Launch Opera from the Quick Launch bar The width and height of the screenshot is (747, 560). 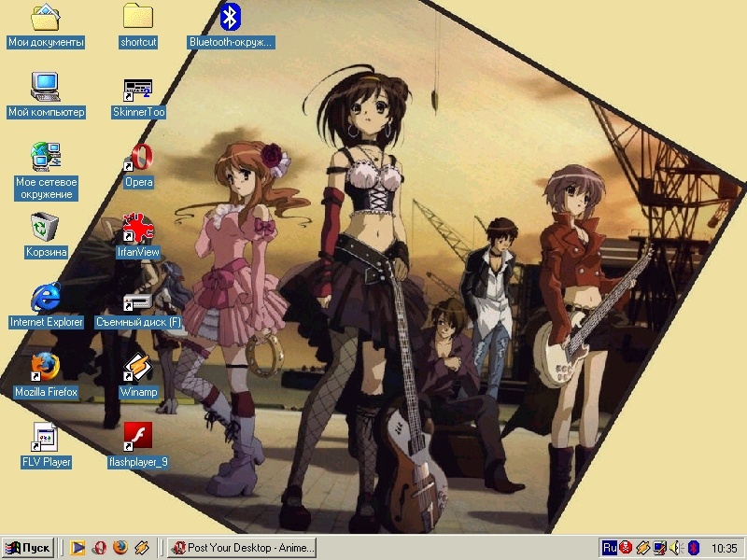pyautogui.click(x=99, y=548)
